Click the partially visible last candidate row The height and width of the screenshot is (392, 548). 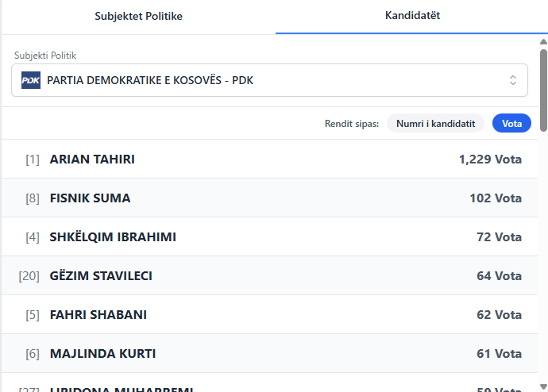click(x=270, y=386)
